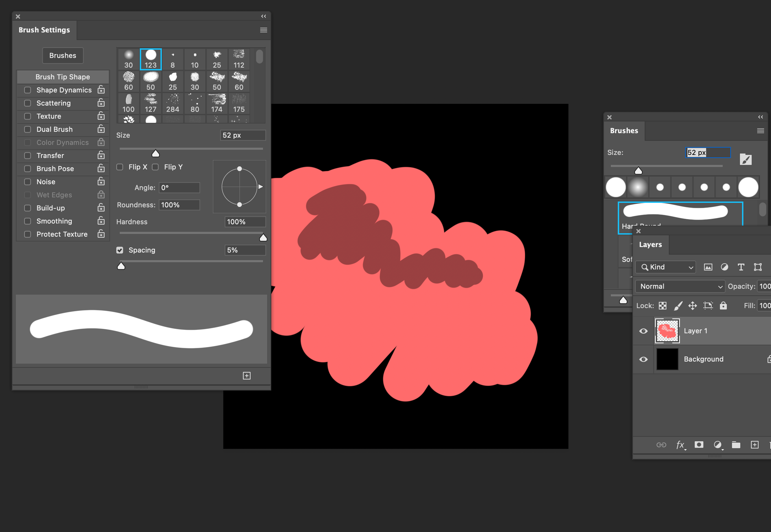Select the 284 brush tip thumbnail
This screenshot has width=771, height=532.
pyautogui.click(x=173, y=103)
